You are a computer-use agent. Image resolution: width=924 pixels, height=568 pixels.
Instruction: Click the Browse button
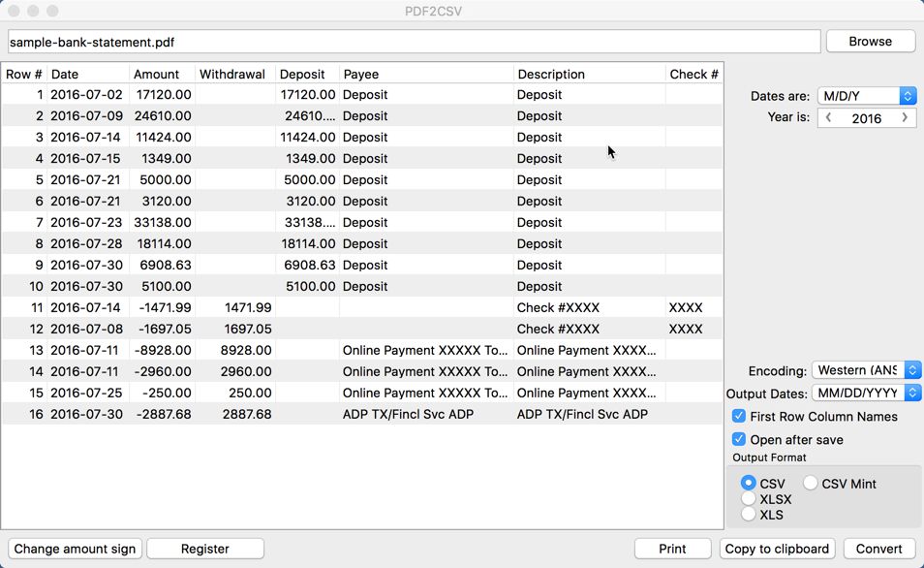coord(870,42)
